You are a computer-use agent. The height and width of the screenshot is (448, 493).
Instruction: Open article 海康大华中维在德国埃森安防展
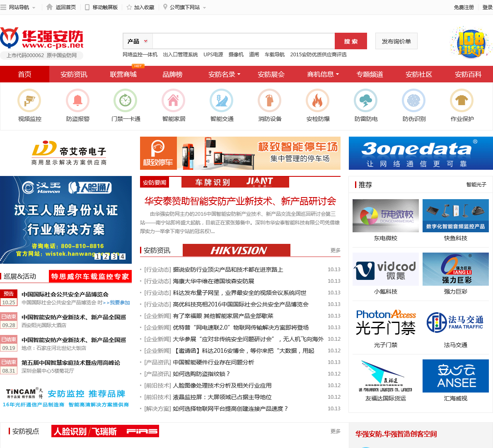tap(213, 281)
